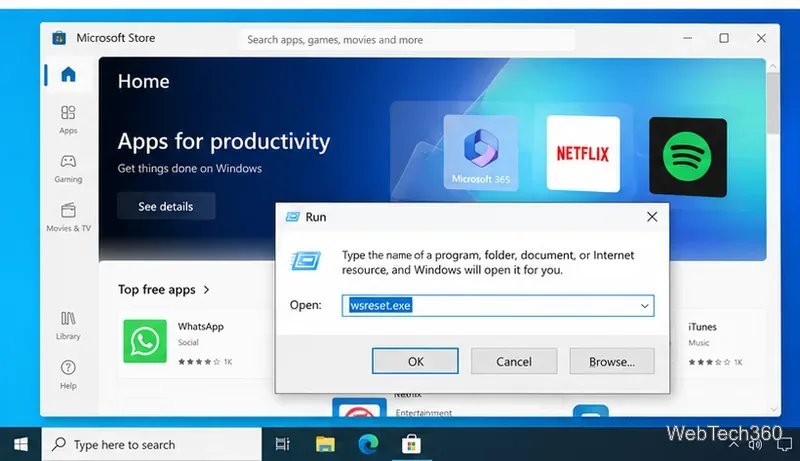The image size is (800, 461).
Task: Go to Gaming in the Store sidebar
Action: click(x=68, y=169)
